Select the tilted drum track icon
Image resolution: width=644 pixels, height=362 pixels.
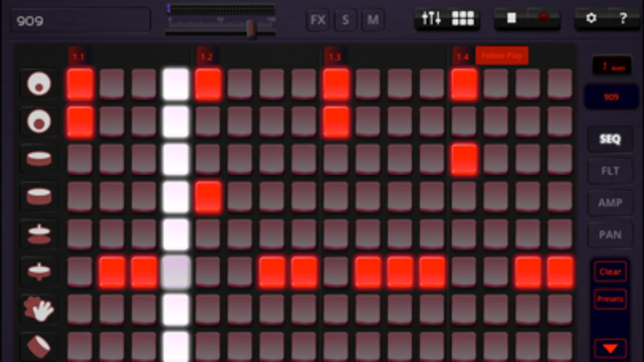[39, 346]
